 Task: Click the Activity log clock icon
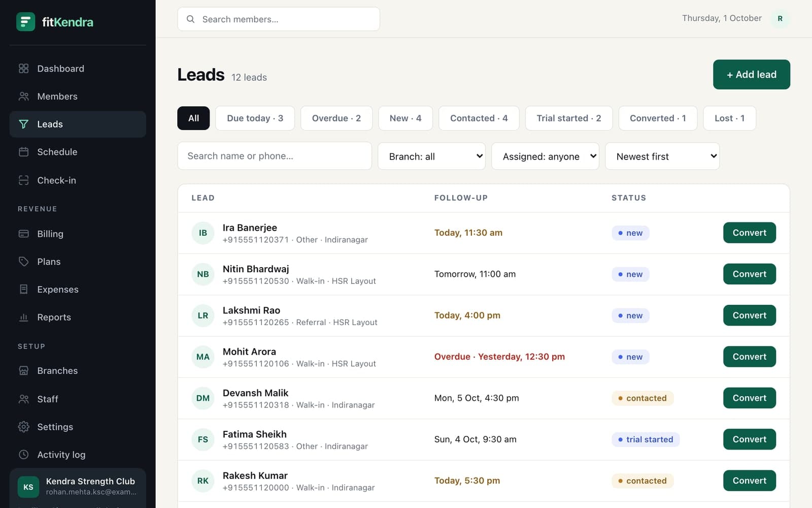[24, 455]
